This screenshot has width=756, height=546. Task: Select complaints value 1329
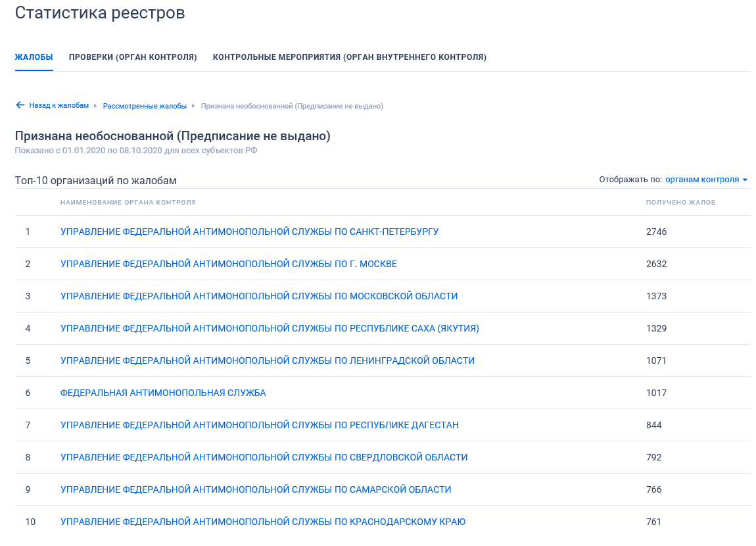pos(656,328)
